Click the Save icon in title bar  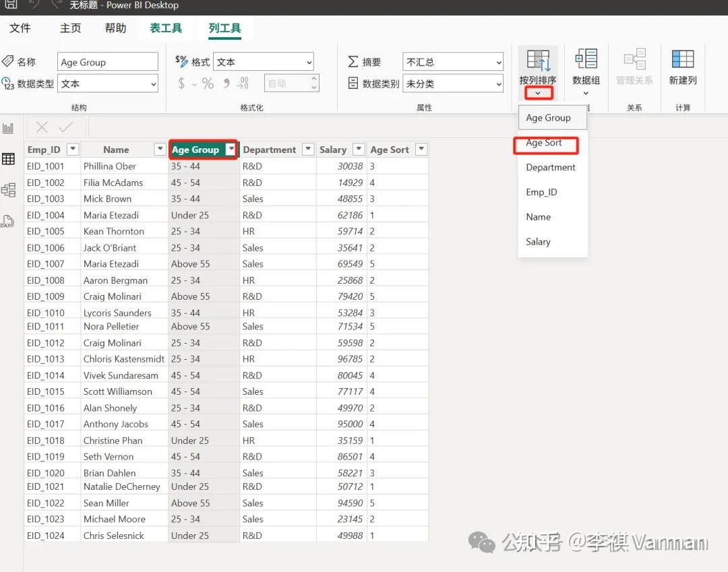pyautogui.click(x=11, y=4)
